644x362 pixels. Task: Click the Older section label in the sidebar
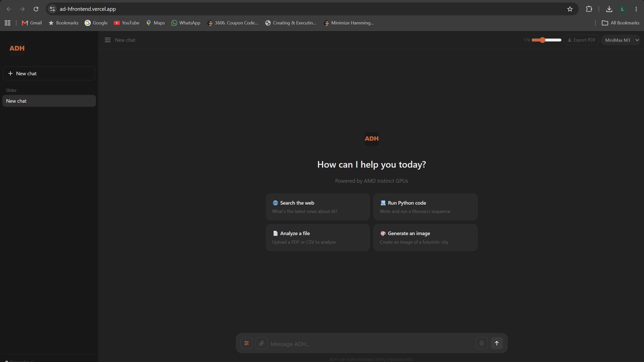(x=11, y=90)
